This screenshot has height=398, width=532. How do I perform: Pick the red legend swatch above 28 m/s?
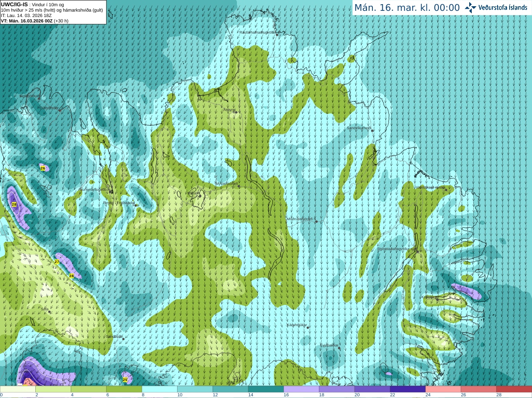click(514, 389)
